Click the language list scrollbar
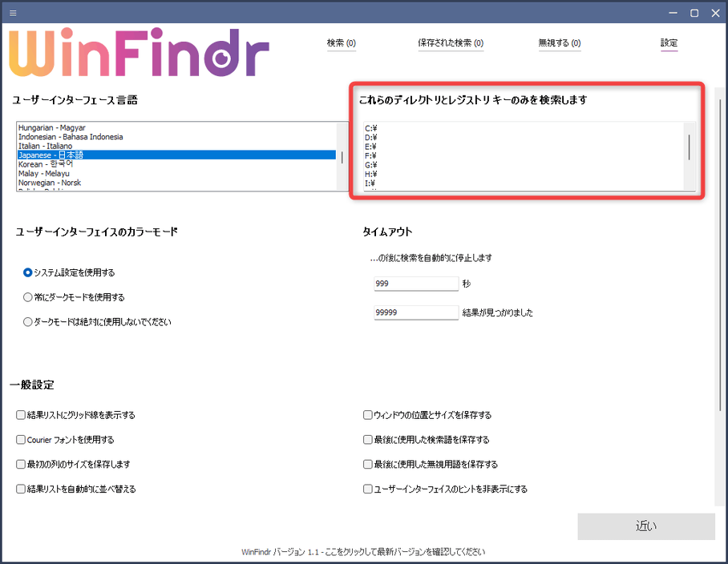Viewport: 728px width, 564px height. tap(342, 157)
